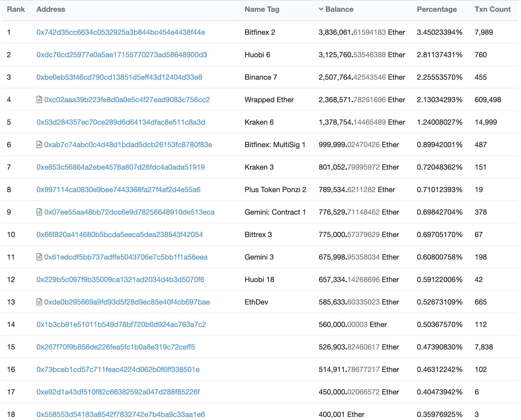Click balance 560,000.00003 Ether

(353, 324)
